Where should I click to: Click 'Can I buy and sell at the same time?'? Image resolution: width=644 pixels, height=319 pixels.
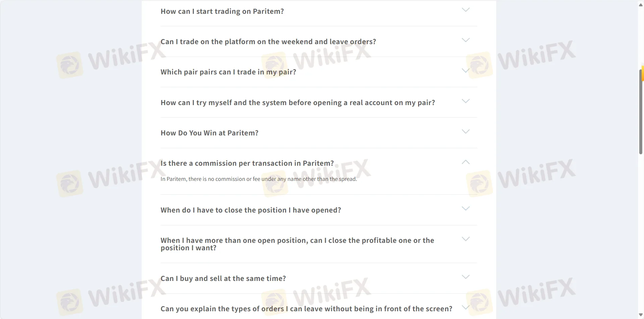pos(223,279)
